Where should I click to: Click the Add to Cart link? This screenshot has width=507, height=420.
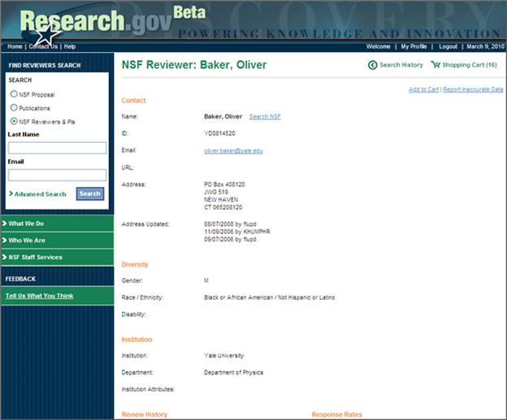tap(423, 89)
